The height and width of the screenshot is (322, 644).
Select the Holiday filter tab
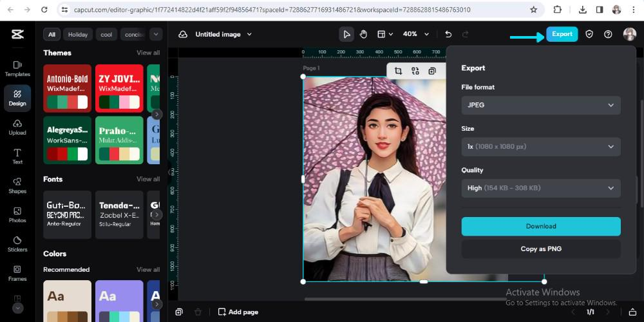pos(78,35)
